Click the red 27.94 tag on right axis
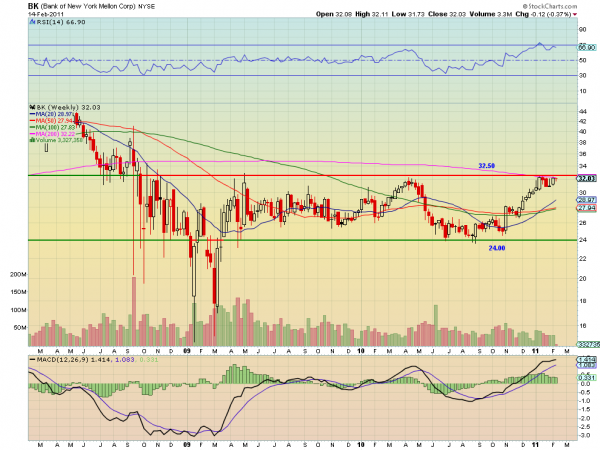This screenshot has width=600, height=450. [x=587, y=208]
